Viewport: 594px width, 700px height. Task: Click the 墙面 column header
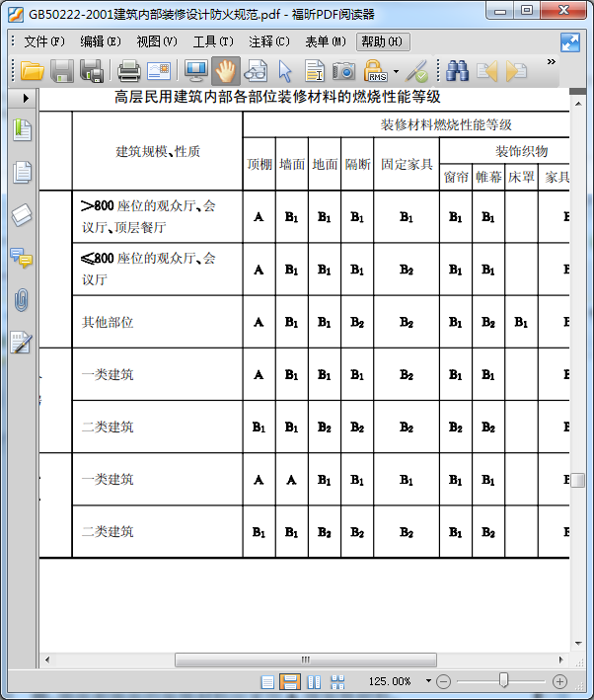pyautogui.click(x=292, y=164)
